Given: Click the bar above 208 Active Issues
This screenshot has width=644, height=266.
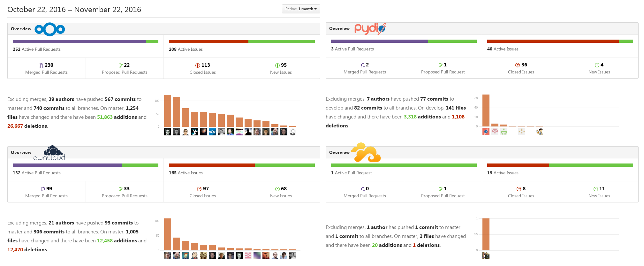Looking at the screenshot, I should 242,42.
